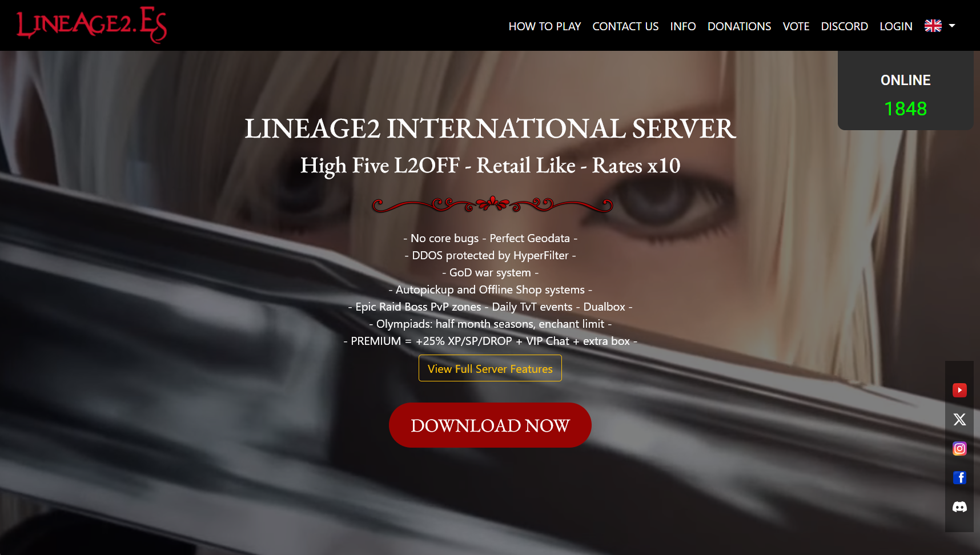Viewport: 980px width, 555px height.
Task: Click the Epic Raid Boss PvP zones line
Action: 490,307
